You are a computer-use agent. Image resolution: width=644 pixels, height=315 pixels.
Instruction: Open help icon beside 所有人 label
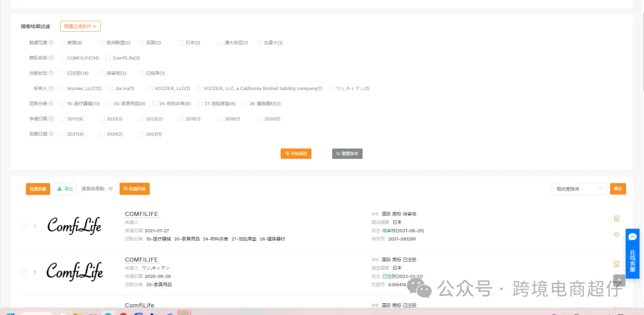pyautogui.click(x=51, y=88)
